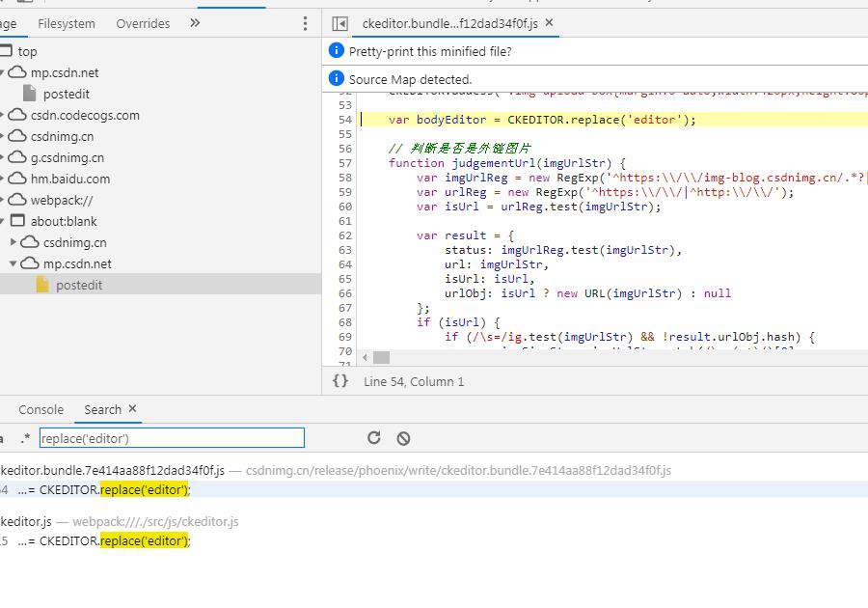The height and width of the screenshot is (608, 868).
Task: Open ckeditor.js webpack search result header
Action: tap(119, 521)
